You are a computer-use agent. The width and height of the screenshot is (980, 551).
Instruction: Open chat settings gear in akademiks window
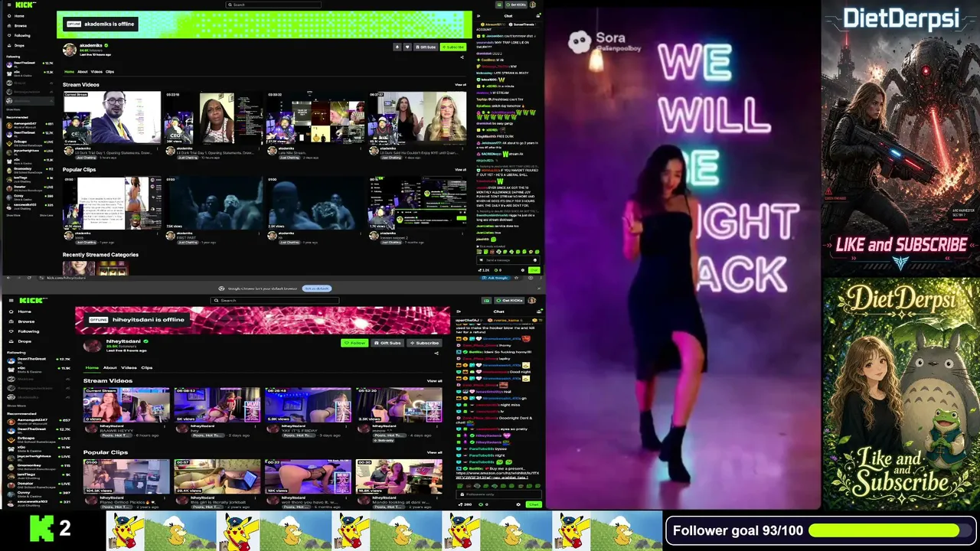(524, 270)
